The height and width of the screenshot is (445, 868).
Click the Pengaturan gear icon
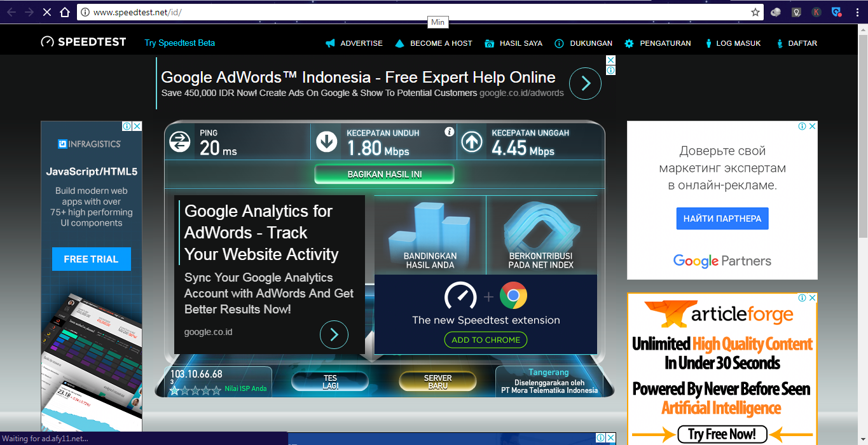coord(629,43)
